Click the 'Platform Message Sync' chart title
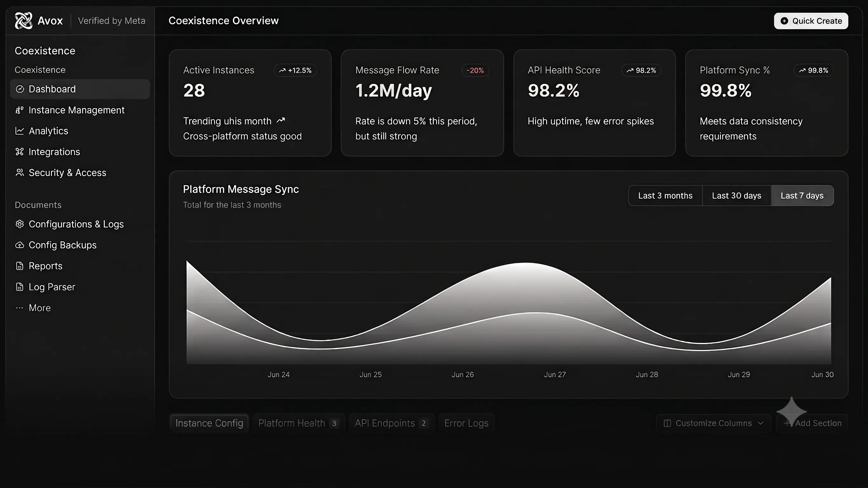Screen dimensions: 868x488 click(241, 189)
